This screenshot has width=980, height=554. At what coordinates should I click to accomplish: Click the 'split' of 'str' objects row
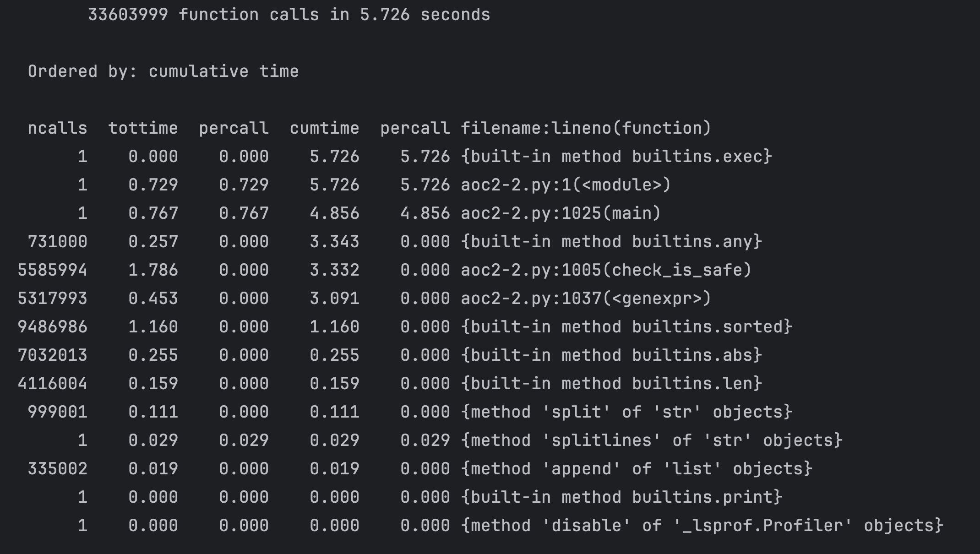(x=626, y=412)
